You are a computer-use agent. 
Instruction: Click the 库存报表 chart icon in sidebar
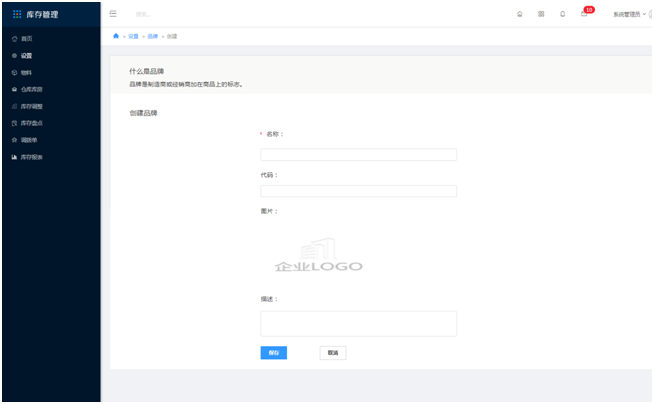pyautogui.click(x=15, y=157)
